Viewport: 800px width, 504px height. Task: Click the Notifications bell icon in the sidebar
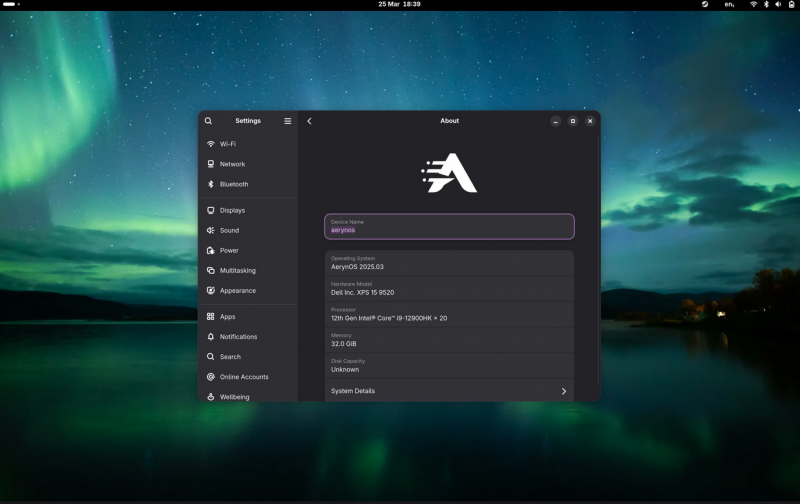pyautogui.click(x=211, y=337)
